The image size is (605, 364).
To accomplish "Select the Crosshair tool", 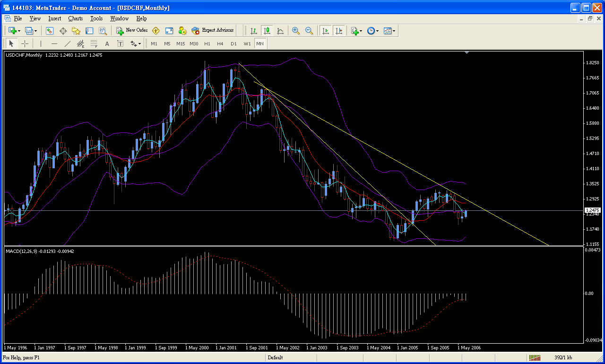I will 25,43.
